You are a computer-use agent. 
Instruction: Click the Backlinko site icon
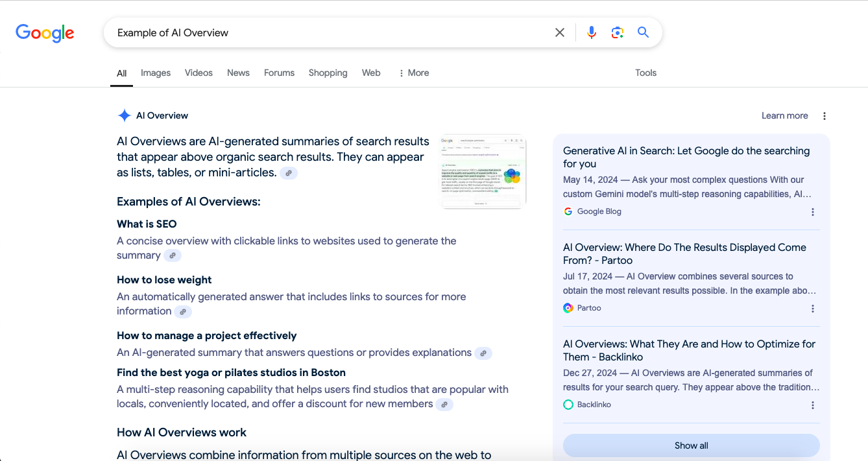568,404
